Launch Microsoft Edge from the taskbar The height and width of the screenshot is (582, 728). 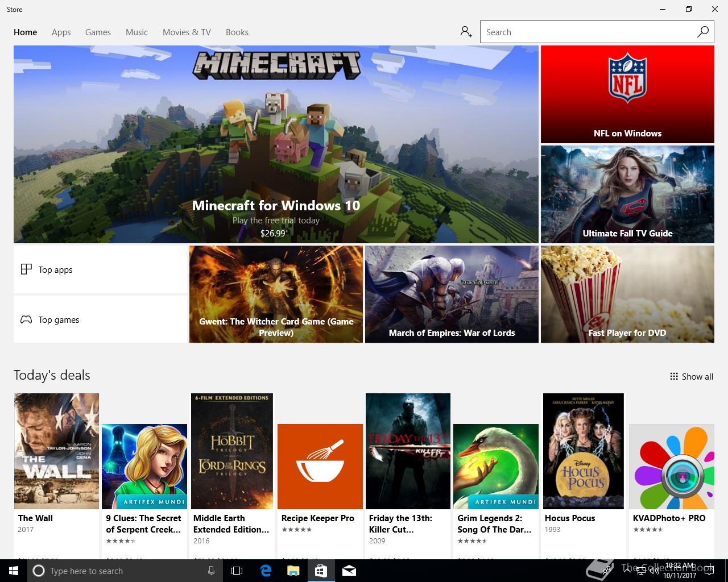click(266, 571)
